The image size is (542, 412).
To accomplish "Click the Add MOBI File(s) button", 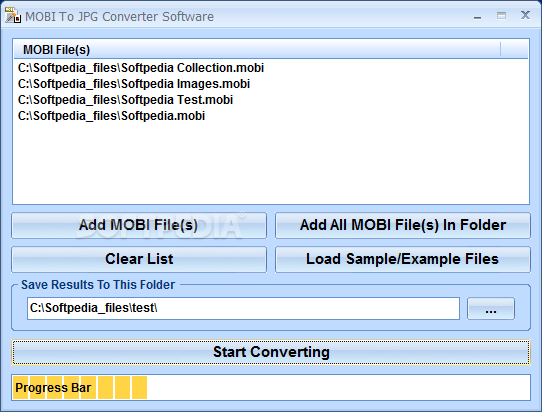I will pyautogui.click(x=139, y=225).
